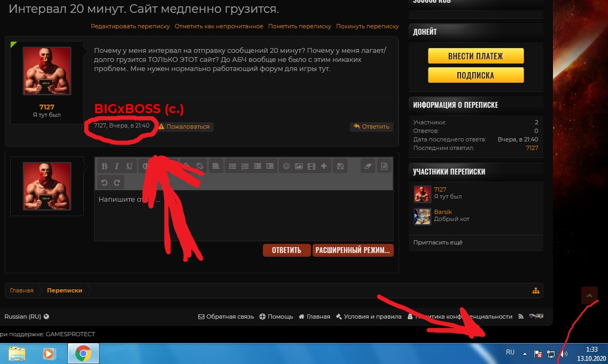This screenshot has width=608, height=364.
Task: Open the text alignment dropdown
Action: (215, 167)
